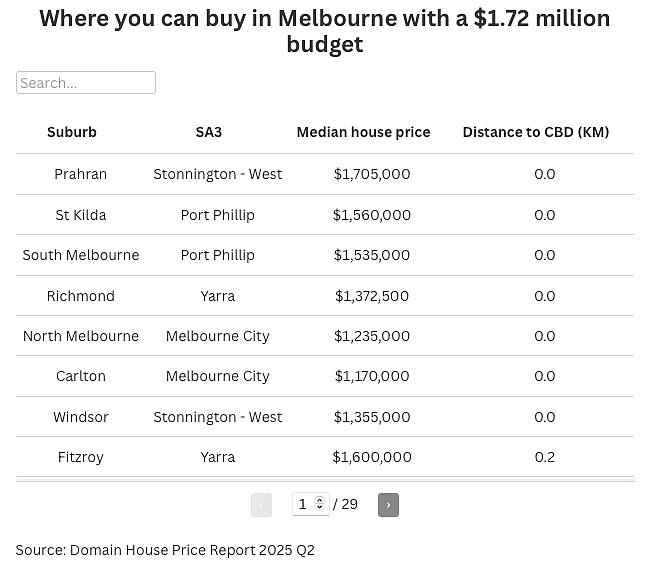The width and height of the screenshot is (653, 568).
Task: Click the previous page arrow button
Action: [262, 505]
